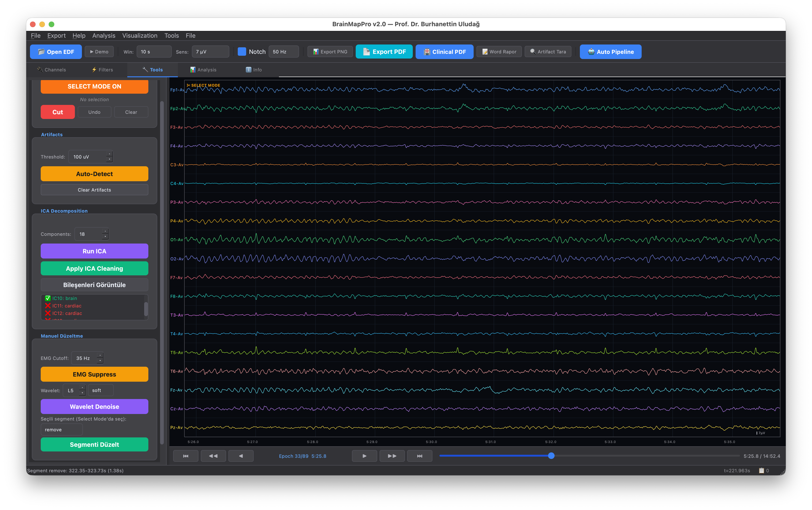Viewport: 812px width, 510px height.
Task: Click the Undo button
Action: [x=94, y=112]
